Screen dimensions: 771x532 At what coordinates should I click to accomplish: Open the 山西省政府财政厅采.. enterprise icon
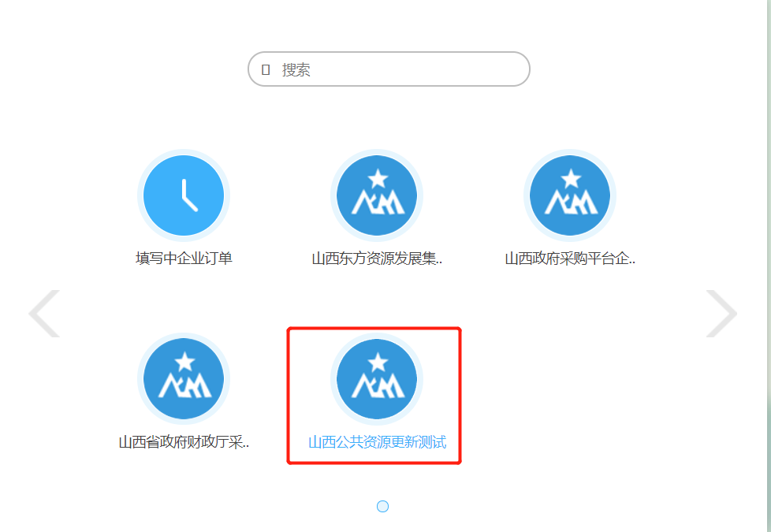[184, 378]
